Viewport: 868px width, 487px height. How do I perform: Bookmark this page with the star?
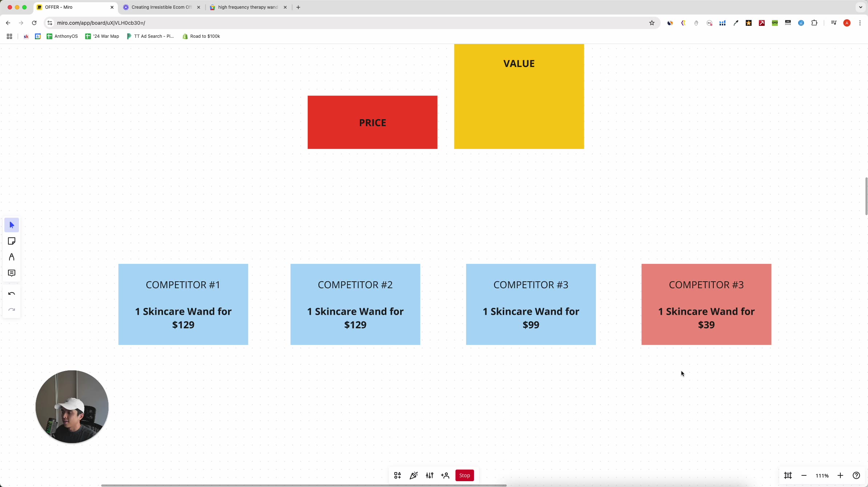[x=652, y=23]
